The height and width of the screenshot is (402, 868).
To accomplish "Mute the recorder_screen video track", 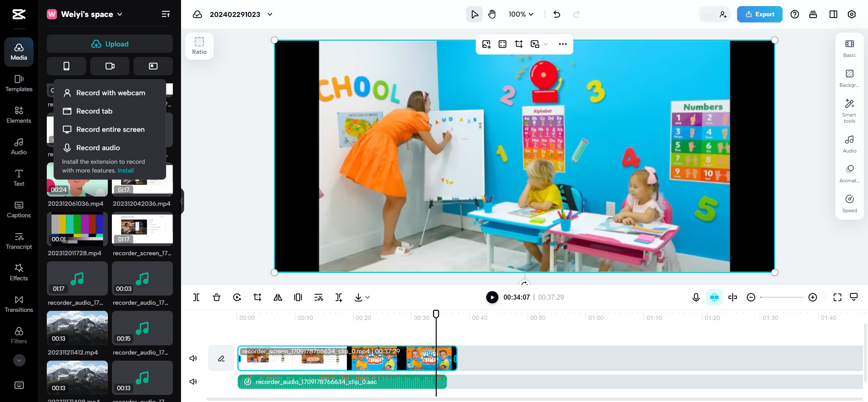I will pos(193,358).
